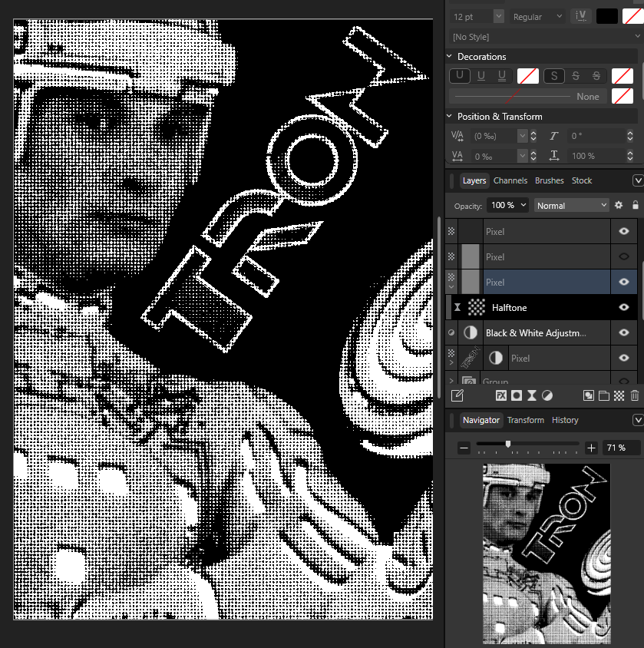
Task: Enable double underline decoration
Action: [x=502, y=76]
